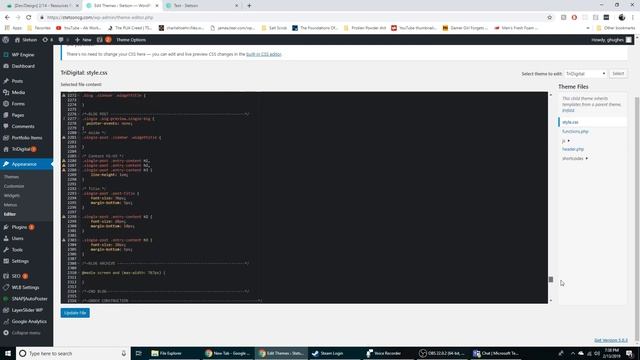This screenshot has width=640, height=360.
Task: Click the Select button beside the theme dropdown
Action: click(x=618, y=74)
